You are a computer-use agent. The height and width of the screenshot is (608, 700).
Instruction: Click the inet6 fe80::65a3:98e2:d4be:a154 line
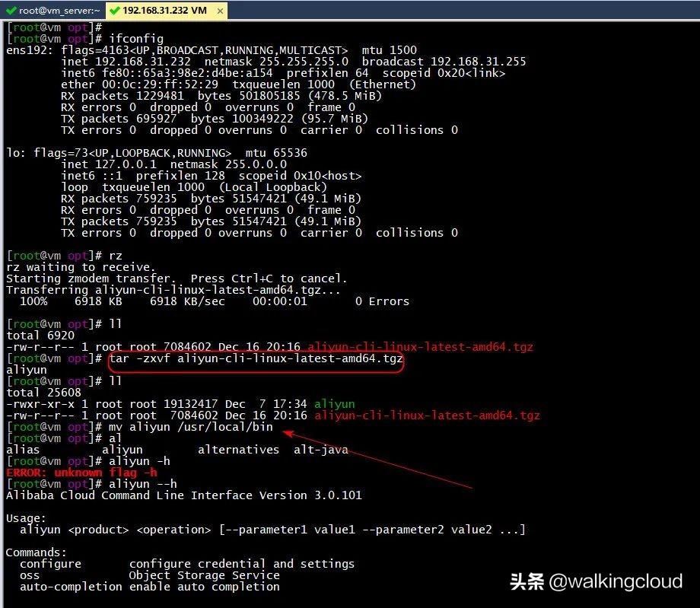point(283,73)
